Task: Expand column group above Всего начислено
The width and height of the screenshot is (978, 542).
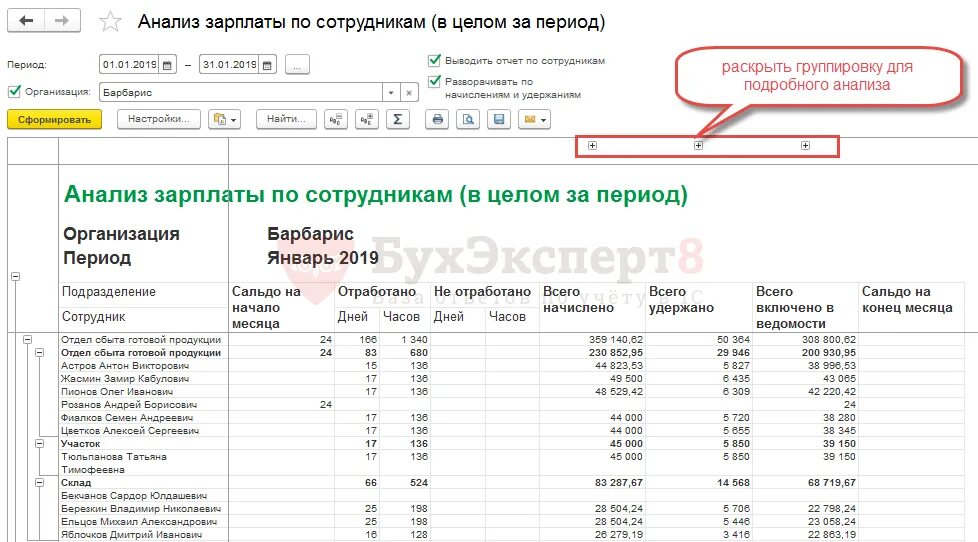Action: tap(593, 145)
